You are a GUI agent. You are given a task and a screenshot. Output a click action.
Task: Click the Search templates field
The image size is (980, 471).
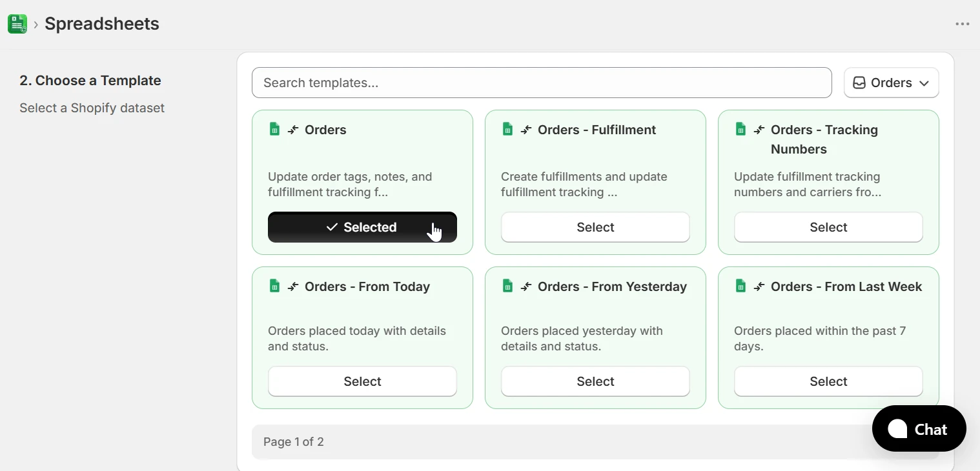pyautogui.click(x=542, y=83)
